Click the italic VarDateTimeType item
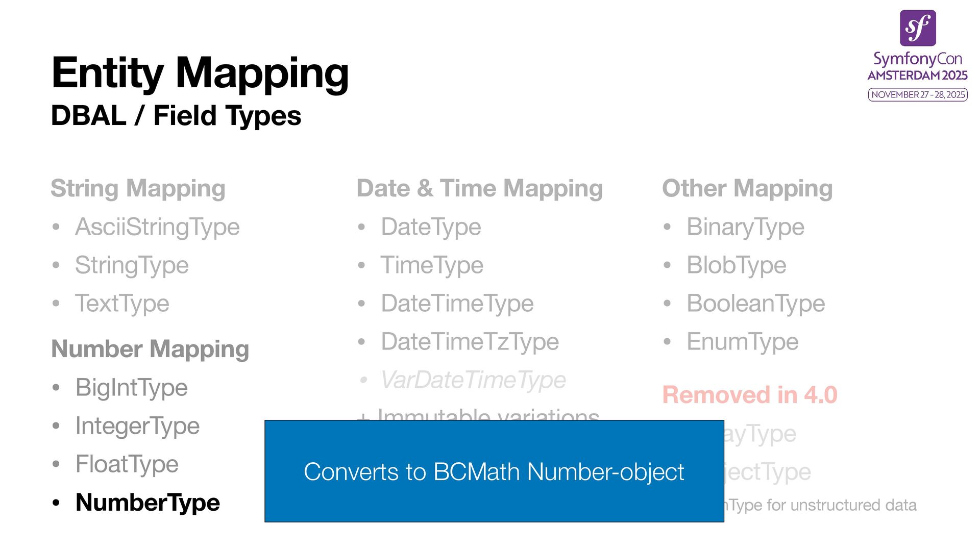The image size is (980, 551). coord(473,380)
